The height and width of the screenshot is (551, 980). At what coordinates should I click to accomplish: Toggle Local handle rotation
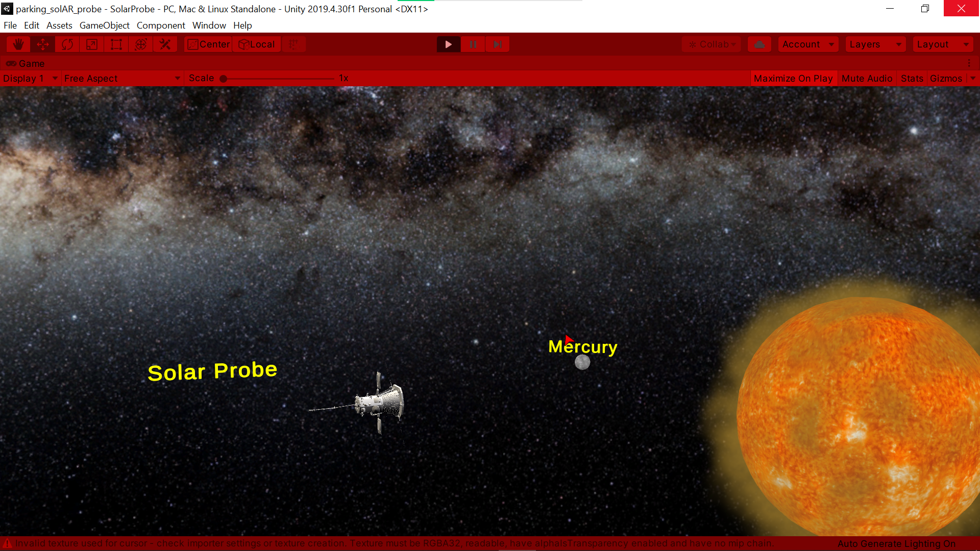(x=257, y=44)
